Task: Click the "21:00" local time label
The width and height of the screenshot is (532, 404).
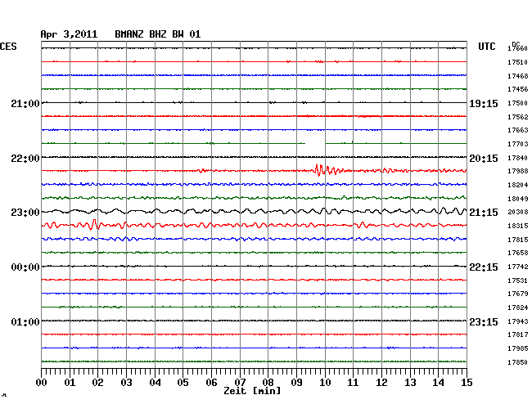Action: coord(25,104)
